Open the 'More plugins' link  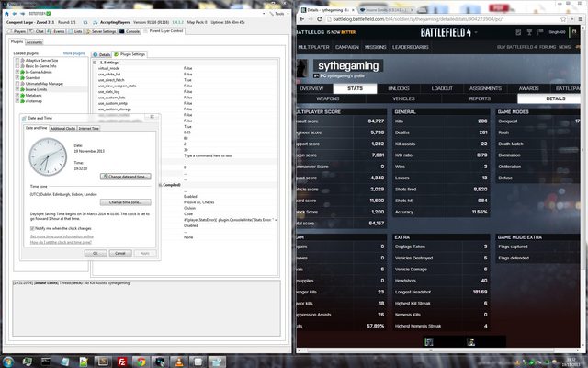click(73, 54)
